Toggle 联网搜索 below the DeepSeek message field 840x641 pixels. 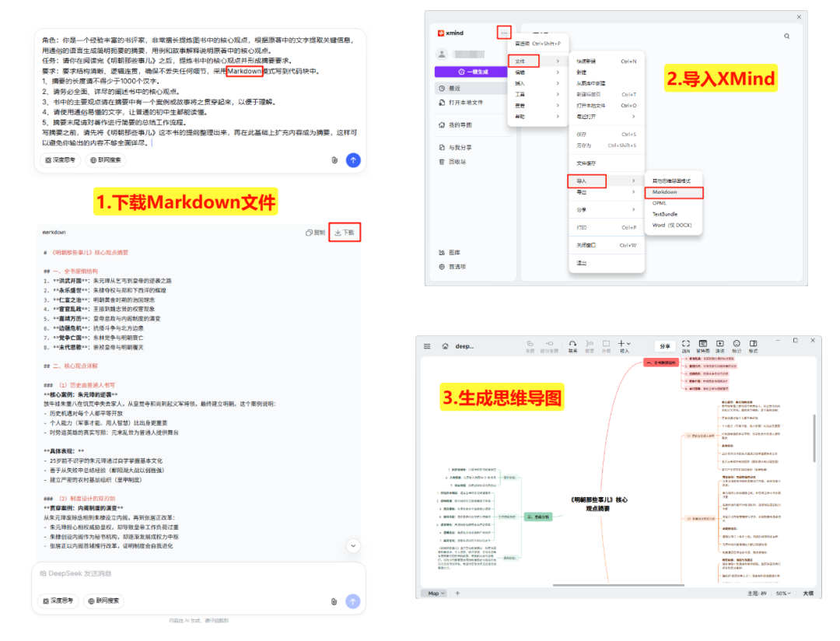click(x=104, y=601)
